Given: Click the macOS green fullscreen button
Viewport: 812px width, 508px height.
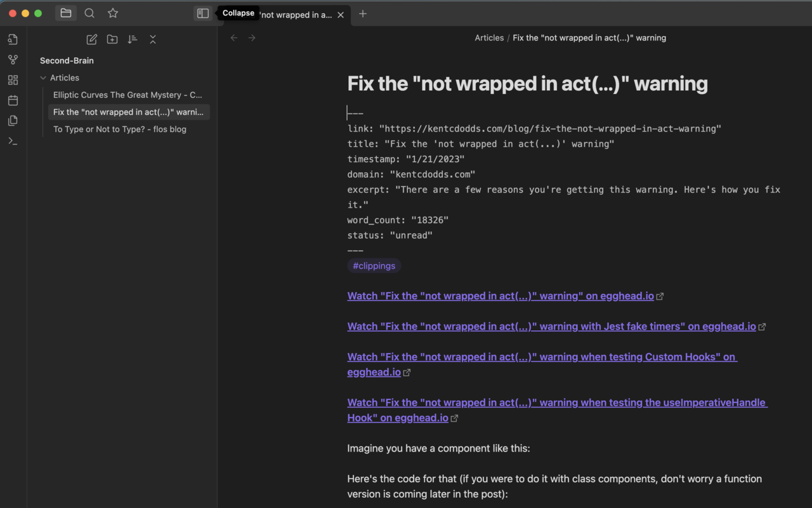Looking at the screenshot, I should click(x=38, y=13).
